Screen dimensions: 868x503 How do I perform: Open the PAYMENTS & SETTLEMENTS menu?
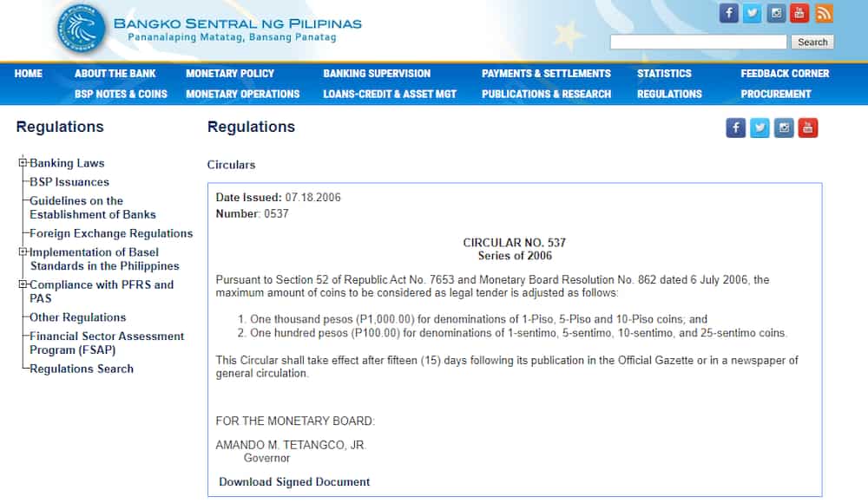tap(546, 74)
